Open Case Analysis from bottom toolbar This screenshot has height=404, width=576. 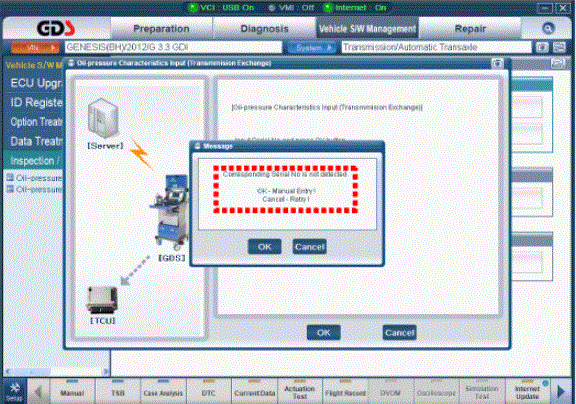click(163, 392)
